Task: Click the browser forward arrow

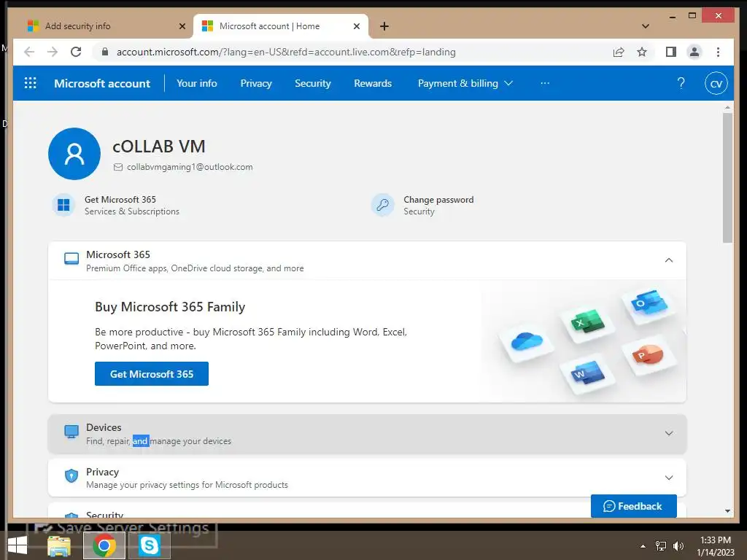Action: click(x=53, y=52)
